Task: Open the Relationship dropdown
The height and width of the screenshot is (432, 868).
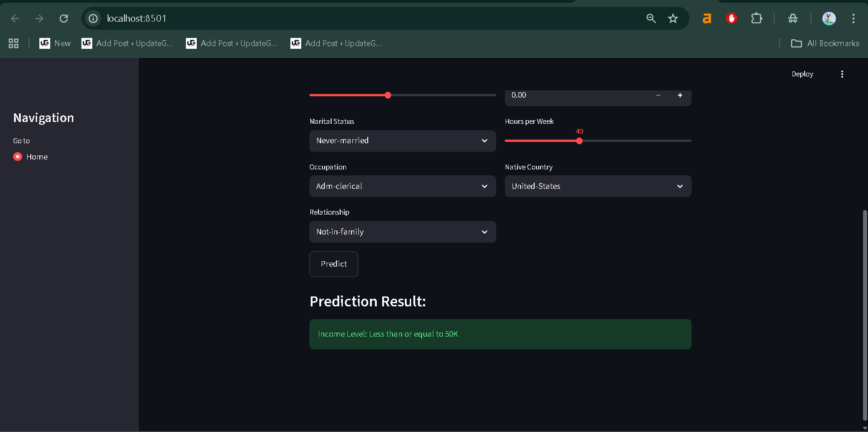Action: pyautogui.click(x=402, y=232)
